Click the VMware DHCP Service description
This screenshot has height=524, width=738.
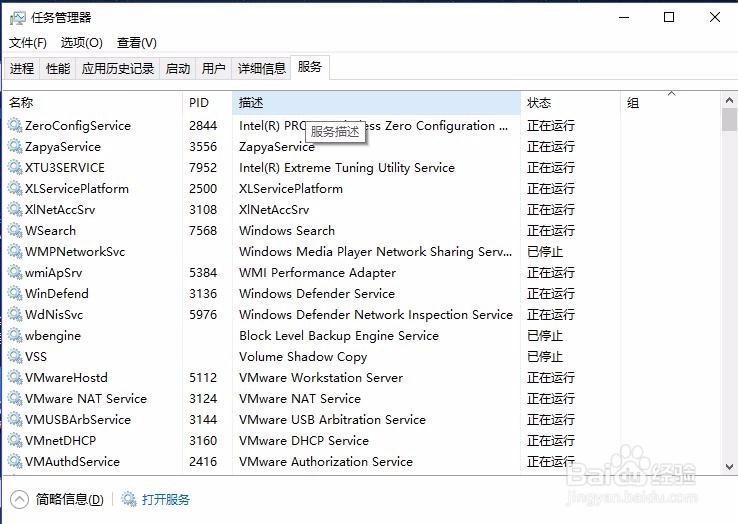(x=304, y=441)
